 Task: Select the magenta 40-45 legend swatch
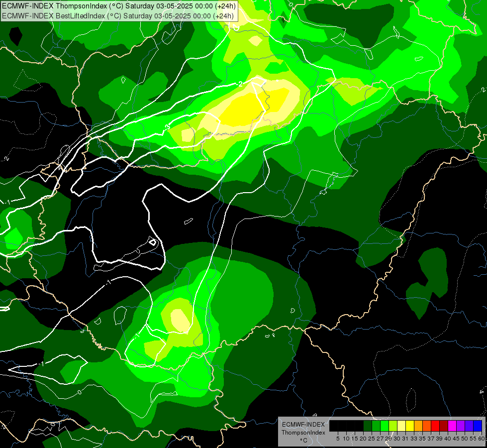tap(452, 426)
